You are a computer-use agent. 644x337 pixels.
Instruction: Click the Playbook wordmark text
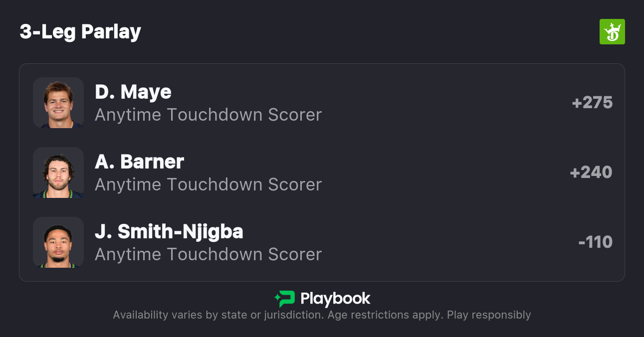coord(335,299)
